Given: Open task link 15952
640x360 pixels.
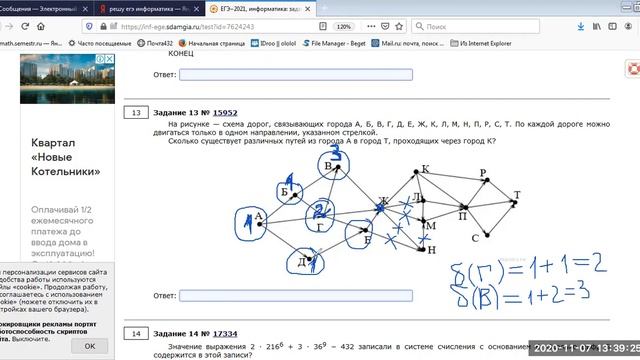Looking at the screenshot, I should pos(225,113).
